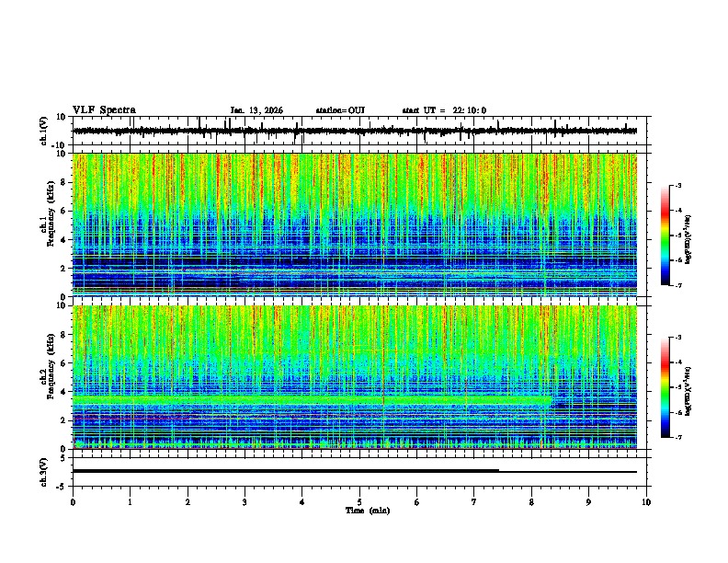728x563 pixels.
Task: Click the PSD unit label beside the ch.2 color bar
Action: pos(688,391)
